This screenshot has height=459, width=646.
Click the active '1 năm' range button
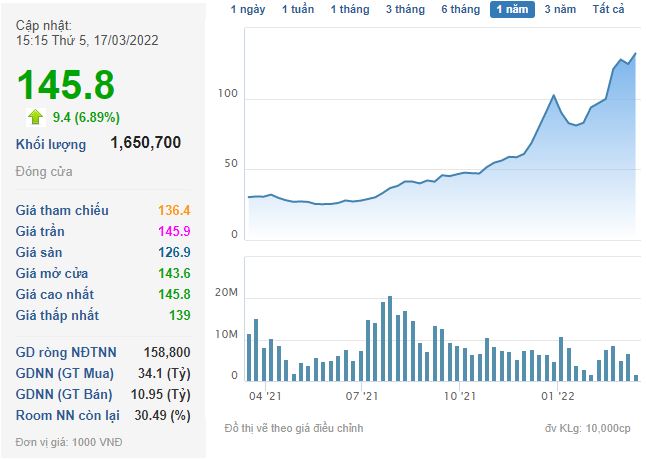click(512, 10)
